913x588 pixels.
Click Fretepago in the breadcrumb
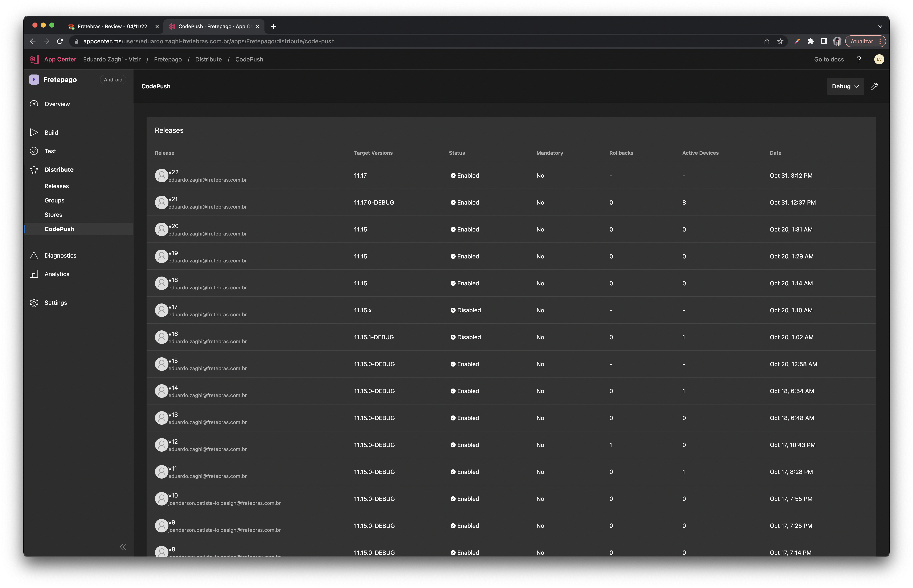pos(168,59)
